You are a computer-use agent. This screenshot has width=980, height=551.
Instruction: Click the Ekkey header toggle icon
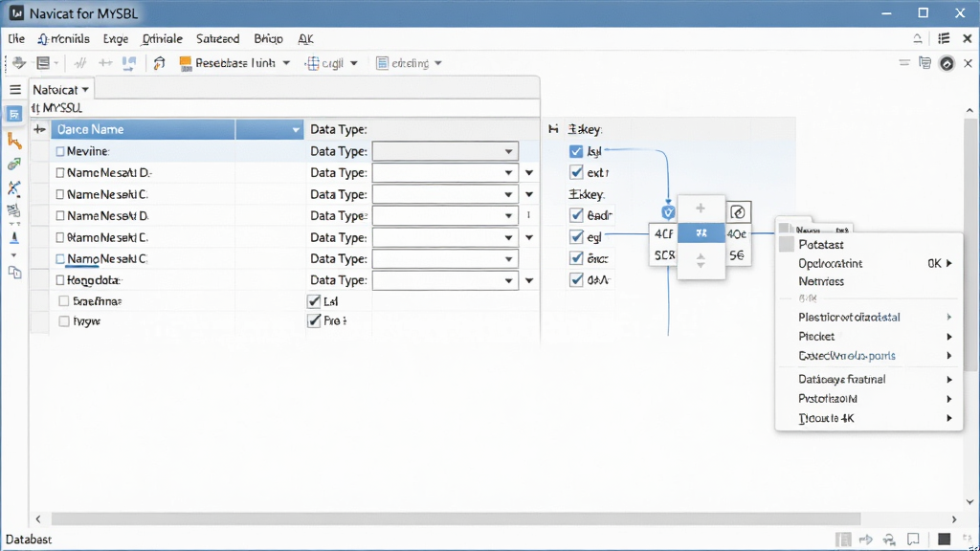[553, 129]
